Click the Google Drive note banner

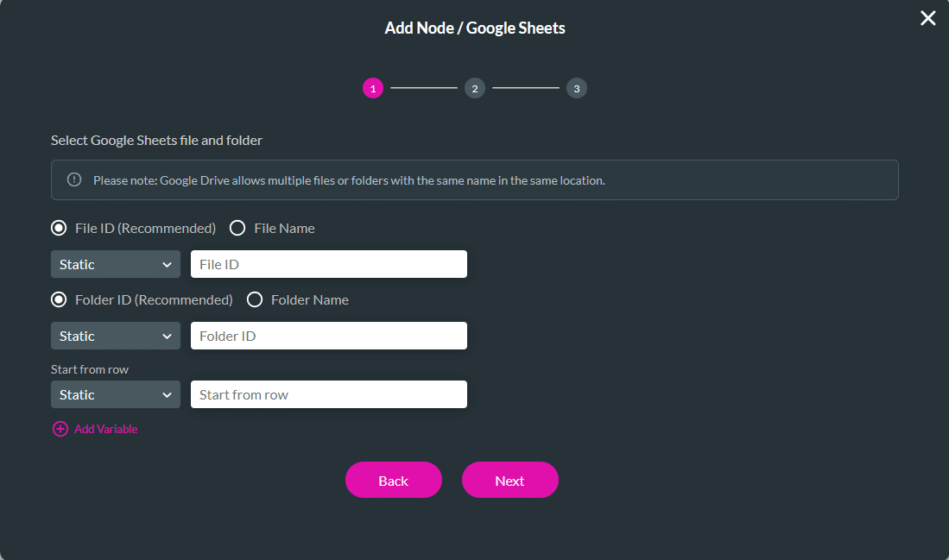coord(474,179)
